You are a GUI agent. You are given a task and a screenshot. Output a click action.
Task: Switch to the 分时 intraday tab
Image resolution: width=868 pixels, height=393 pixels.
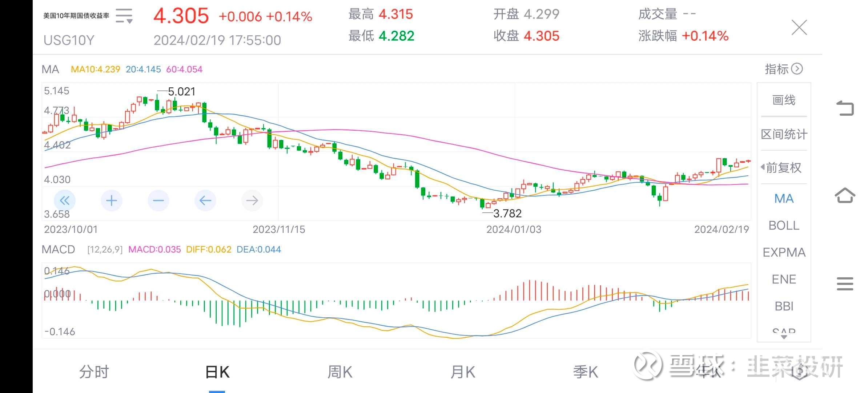(94, 372)
